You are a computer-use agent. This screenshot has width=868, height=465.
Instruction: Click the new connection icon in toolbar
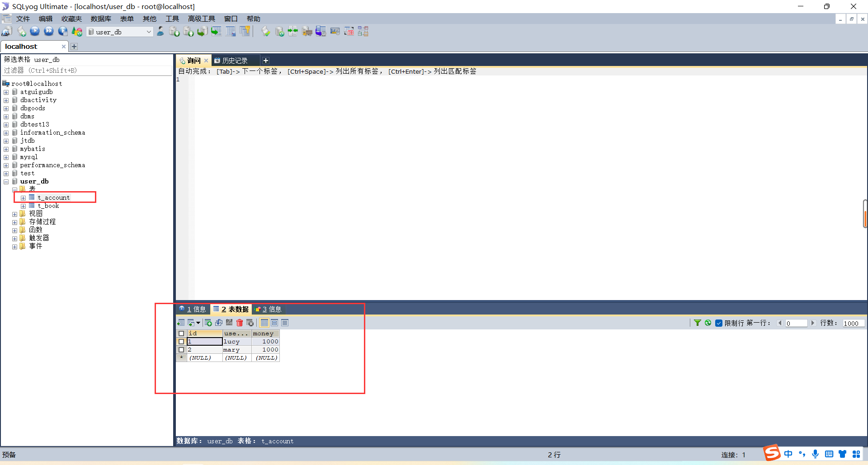tap(7, 32)
